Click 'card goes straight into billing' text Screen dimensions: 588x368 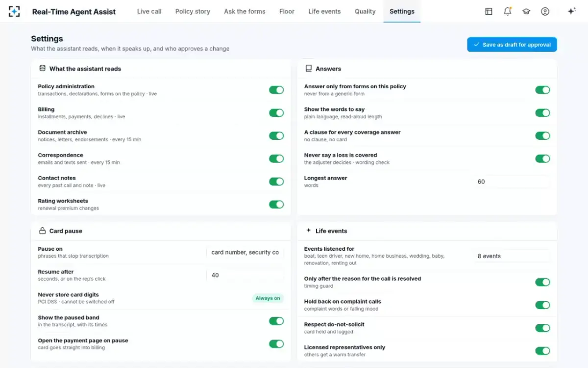pyautogui.click(x=72, y=347)
